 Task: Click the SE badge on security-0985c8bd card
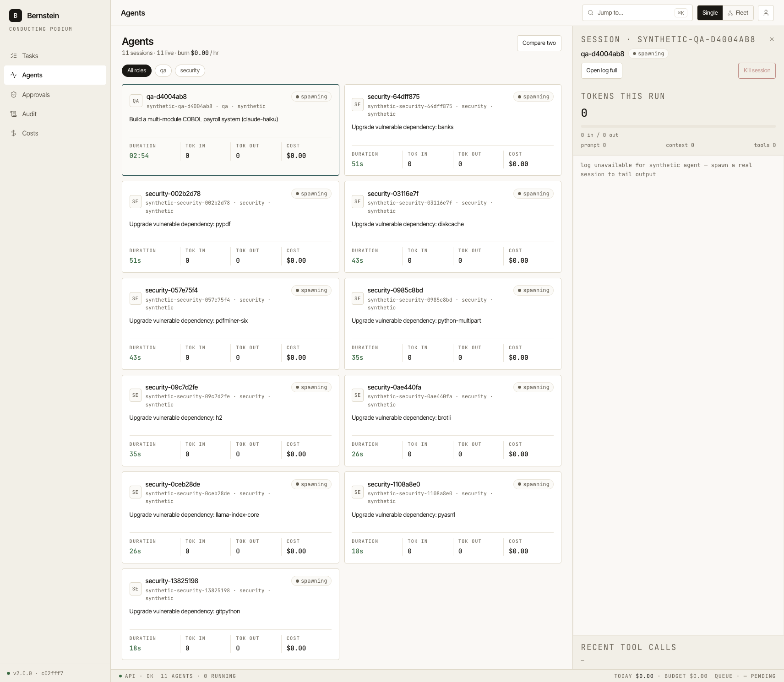pyautogui.click(x=358, y=298)
